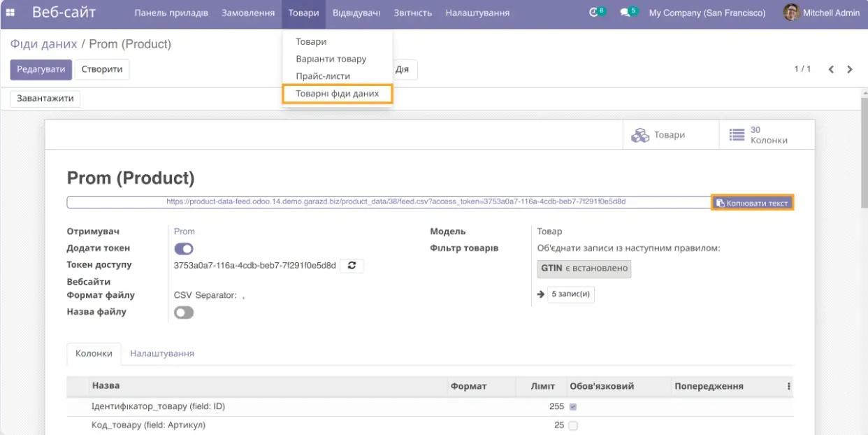Open the activities clock icon

point(595,13)
